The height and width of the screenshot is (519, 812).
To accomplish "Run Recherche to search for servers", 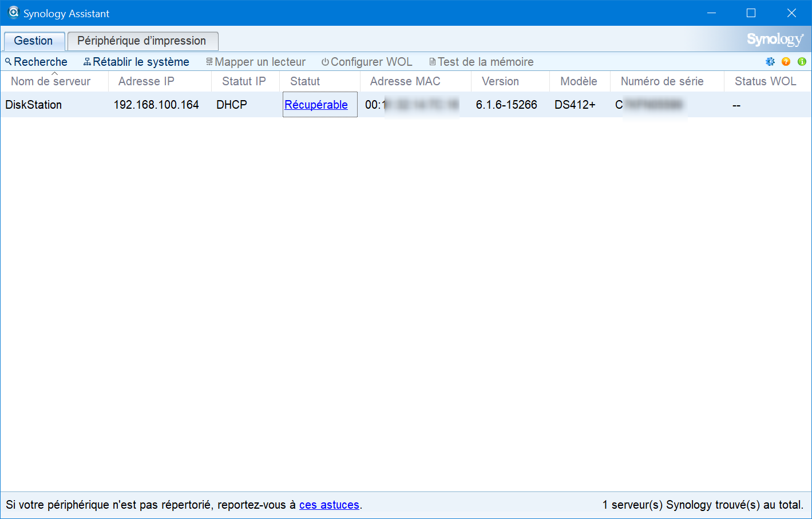I will click(36, 62).
